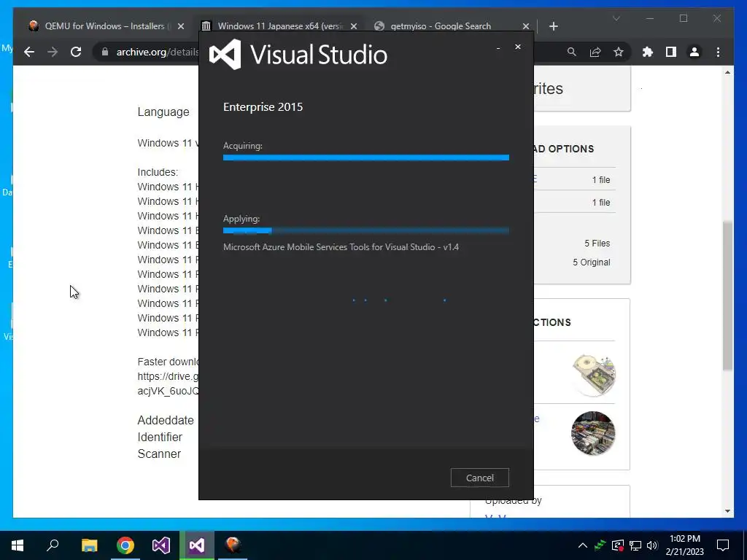Open the CD-ROM collection thumbnail

pyautogui.click(x=593, y=374)
